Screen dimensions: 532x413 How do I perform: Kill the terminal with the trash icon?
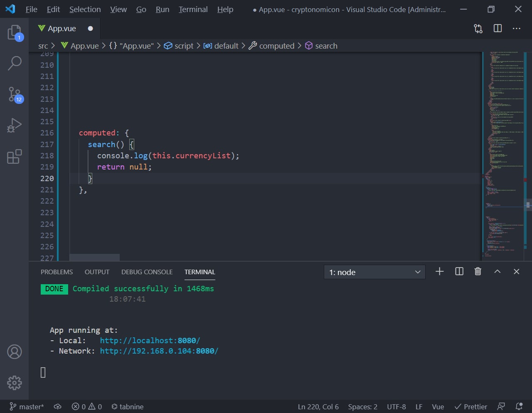tap(478, 272)
